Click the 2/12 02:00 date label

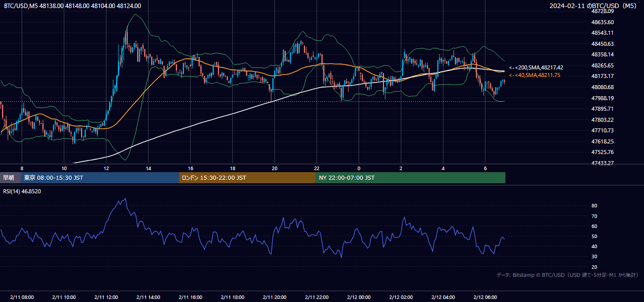401,297
